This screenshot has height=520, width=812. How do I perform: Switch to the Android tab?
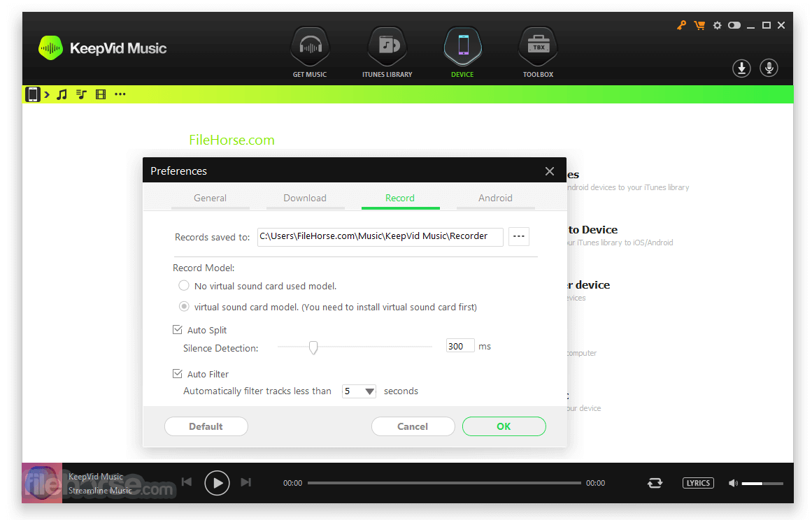(496, 198)
